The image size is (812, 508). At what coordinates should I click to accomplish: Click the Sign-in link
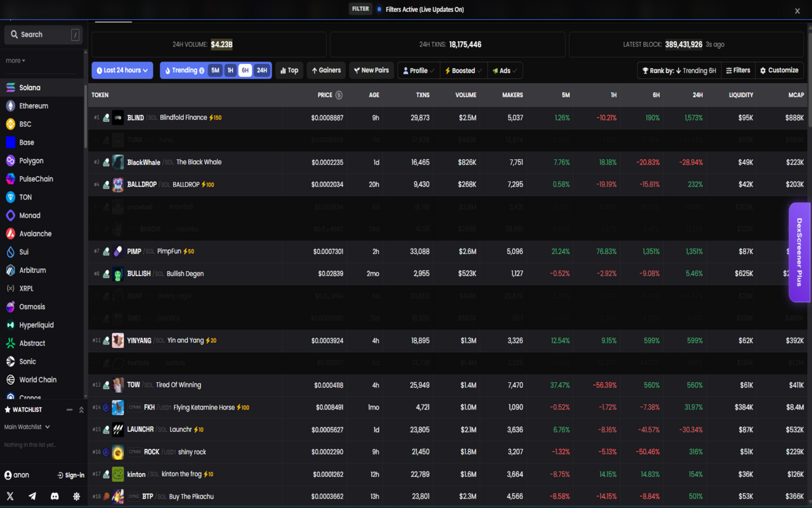(70, 475)
